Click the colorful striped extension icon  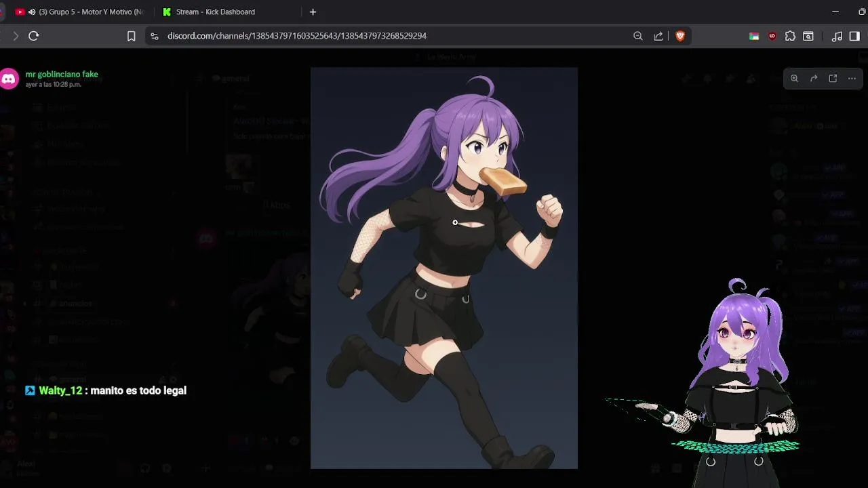(754, 36)
